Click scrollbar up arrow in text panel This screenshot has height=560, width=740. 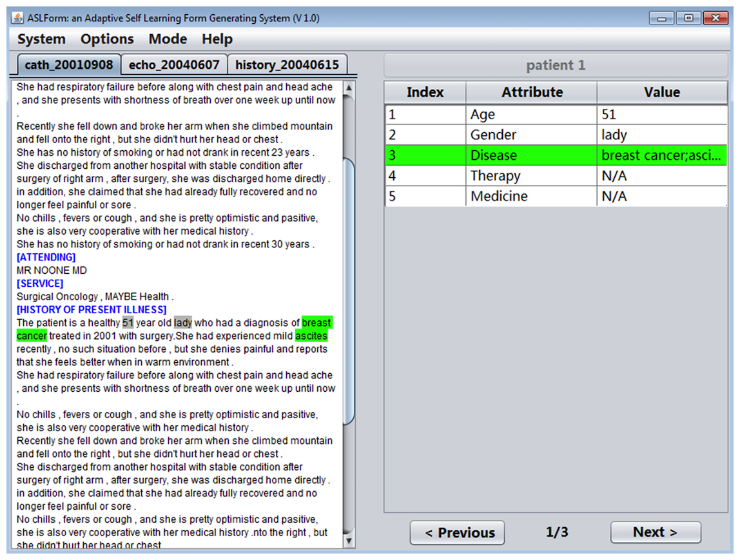click(349, 88)
